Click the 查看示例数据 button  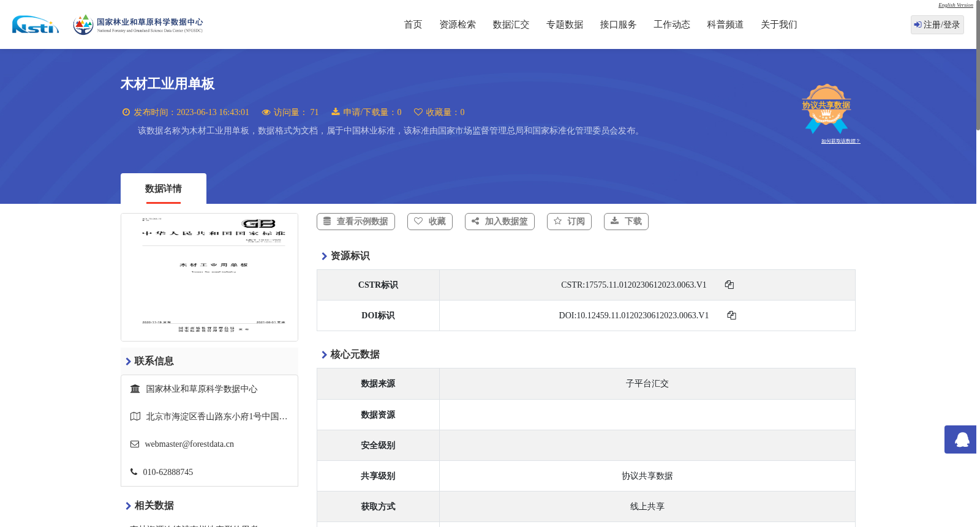pos(356,222)
